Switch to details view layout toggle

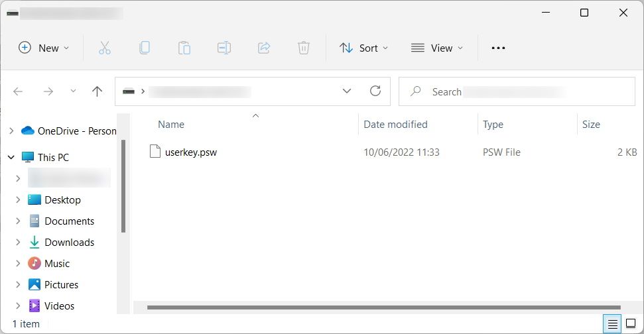click(612, 324)
